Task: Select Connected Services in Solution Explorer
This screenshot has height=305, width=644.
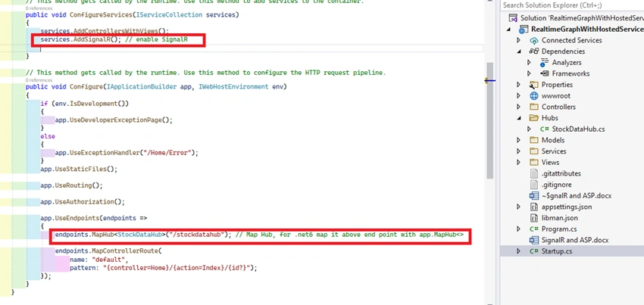Action: click(x=572, y=40)
